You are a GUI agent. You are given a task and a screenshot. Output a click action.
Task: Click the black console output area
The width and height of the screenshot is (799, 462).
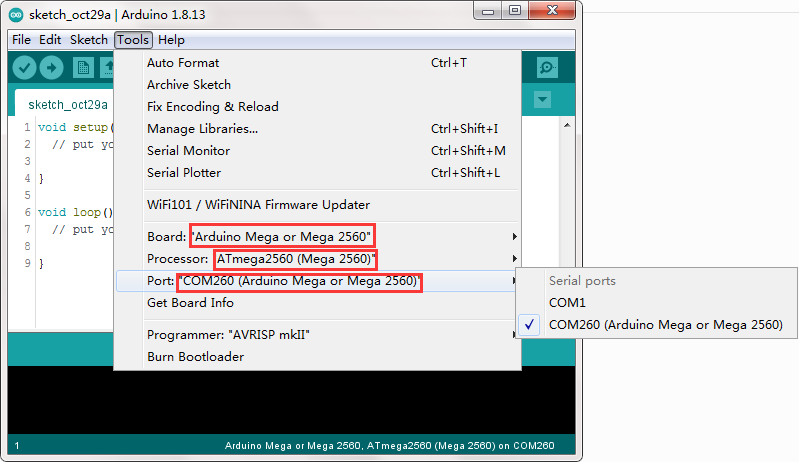291,402
